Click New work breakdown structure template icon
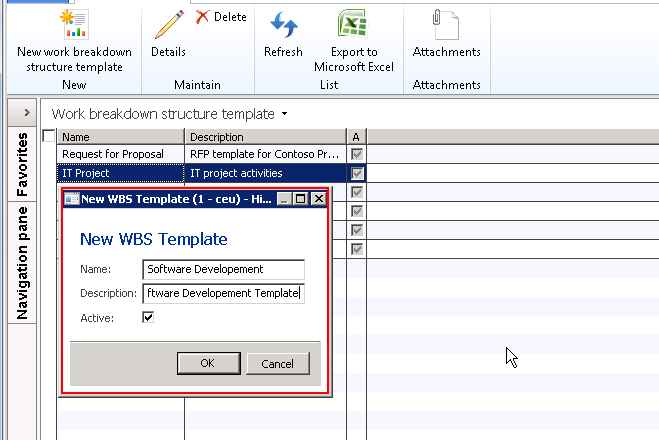Image resolution: width=659 pixels, height=440 pixels. (x=73, y=24)
